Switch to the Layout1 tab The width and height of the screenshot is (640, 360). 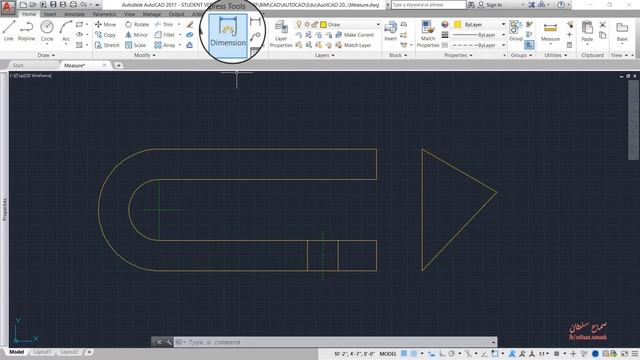click(x=42, y=352)
